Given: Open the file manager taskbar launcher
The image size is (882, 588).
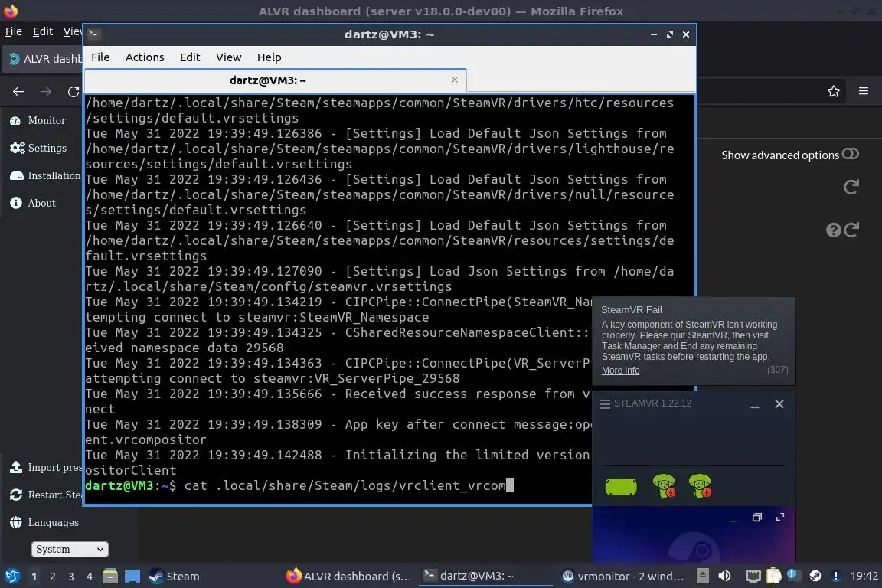Looking at the screenshot, I should pyautogui.click(x=110, y=577).
